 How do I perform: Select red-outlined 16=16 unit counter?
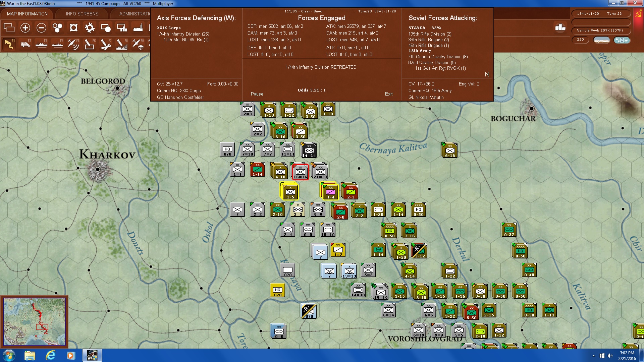click(x=300, y=172)
